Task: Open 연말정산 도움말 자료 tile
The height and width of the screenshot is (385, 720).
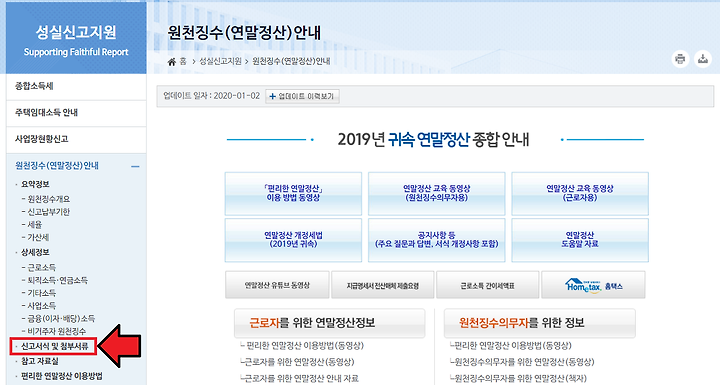Action: point(580,240)
